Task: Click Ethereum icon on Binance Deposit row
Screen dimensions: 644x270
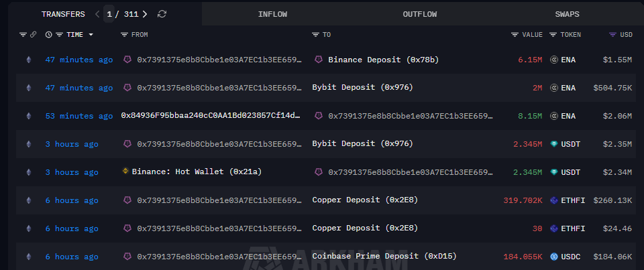Action: [28, 60]
